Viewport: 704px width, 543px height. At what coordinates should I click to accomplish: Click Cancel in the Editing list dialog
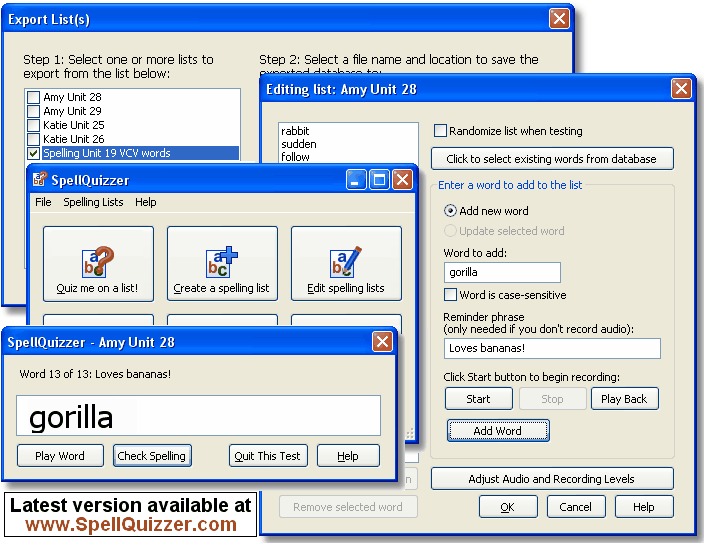576,507
